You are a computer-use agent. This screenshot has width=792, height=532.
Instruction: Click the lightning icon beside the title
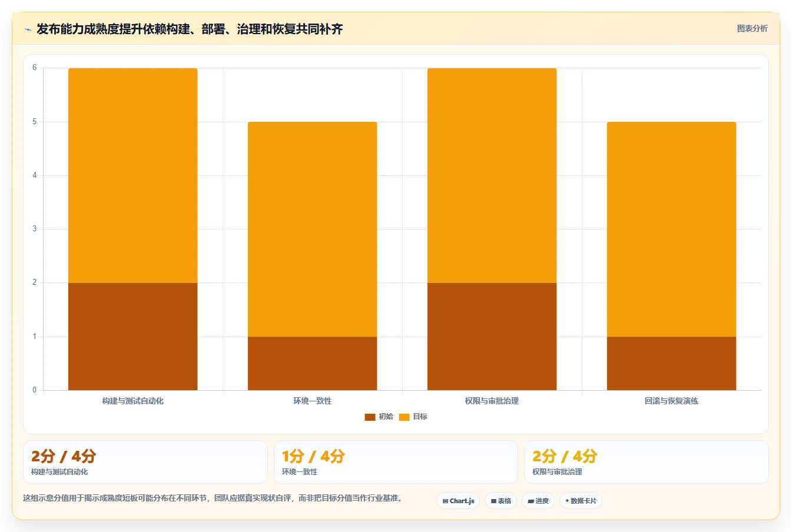pyautogui.click(x=28, y=29)
